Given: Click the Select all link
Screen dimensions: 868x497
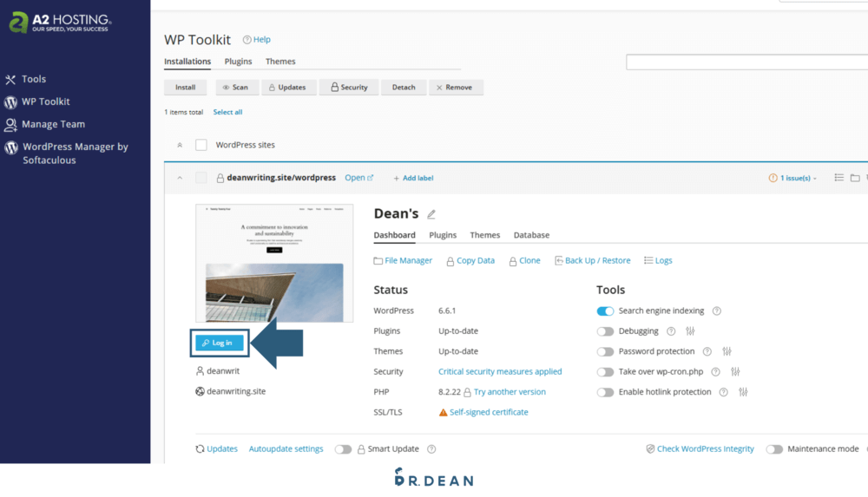Looking at the screenshot, I should click(227, 112).
